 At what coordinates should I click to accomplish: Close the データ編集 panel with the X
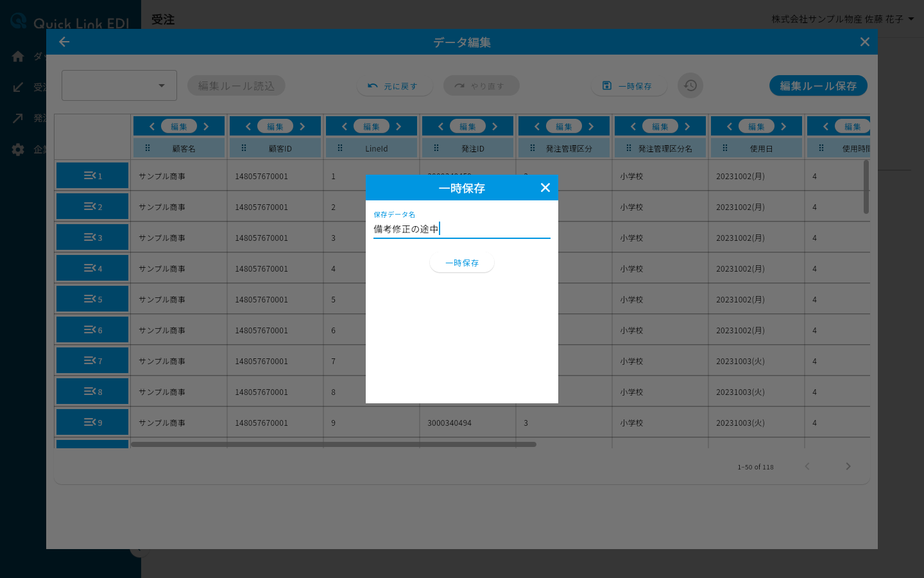[x=865, y=42]
